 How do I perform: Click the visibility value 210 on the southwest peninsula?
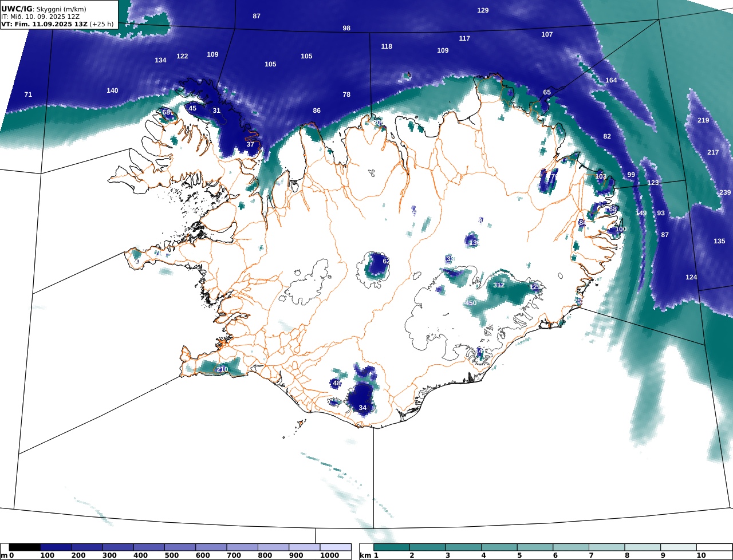pos(222,369)
